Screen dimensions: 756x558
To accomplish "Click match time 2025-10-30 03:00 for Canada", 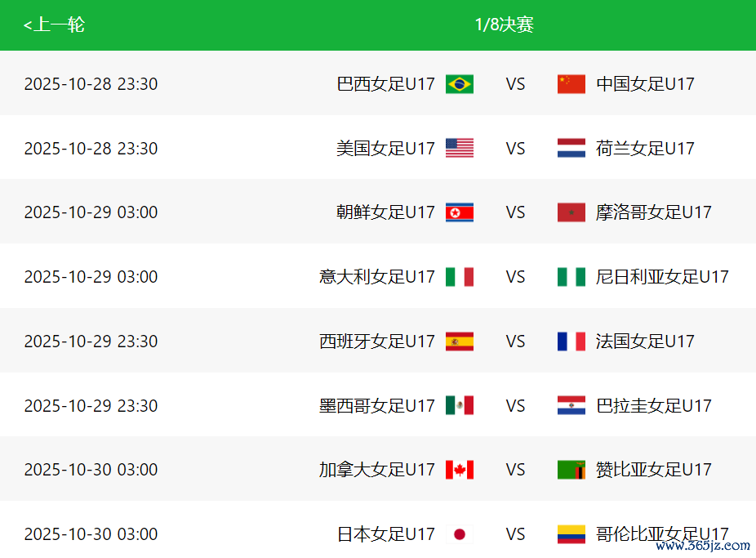I will tap(91, 470).
